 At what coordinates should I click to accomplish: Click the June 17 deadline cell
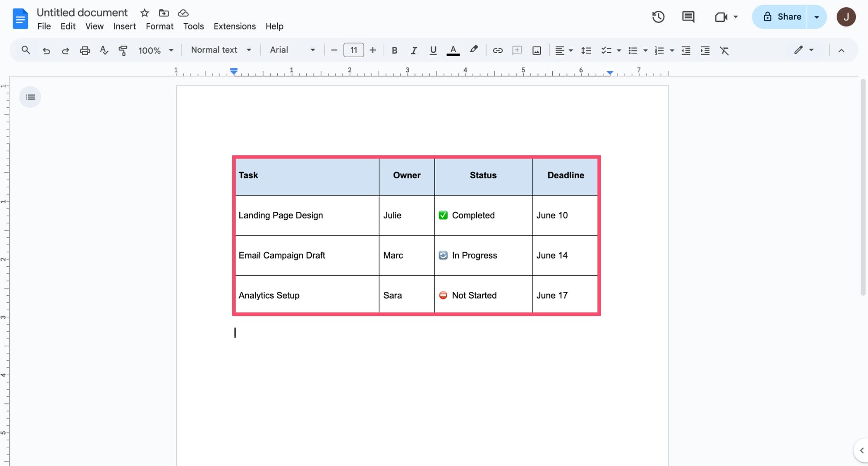[x=564, y=295]
